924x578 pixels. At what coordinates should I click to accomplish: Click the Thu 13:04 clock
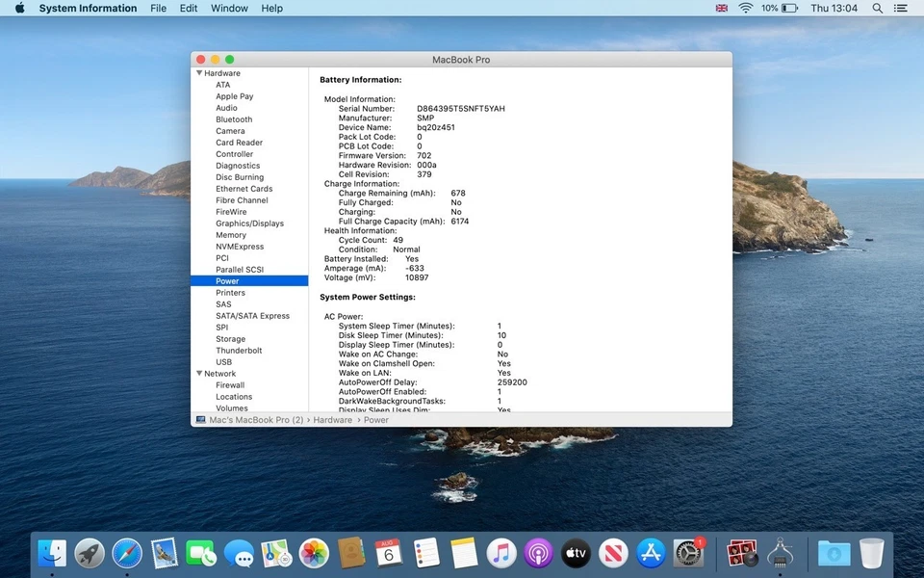pyautogui.click(x=834, y=9)
